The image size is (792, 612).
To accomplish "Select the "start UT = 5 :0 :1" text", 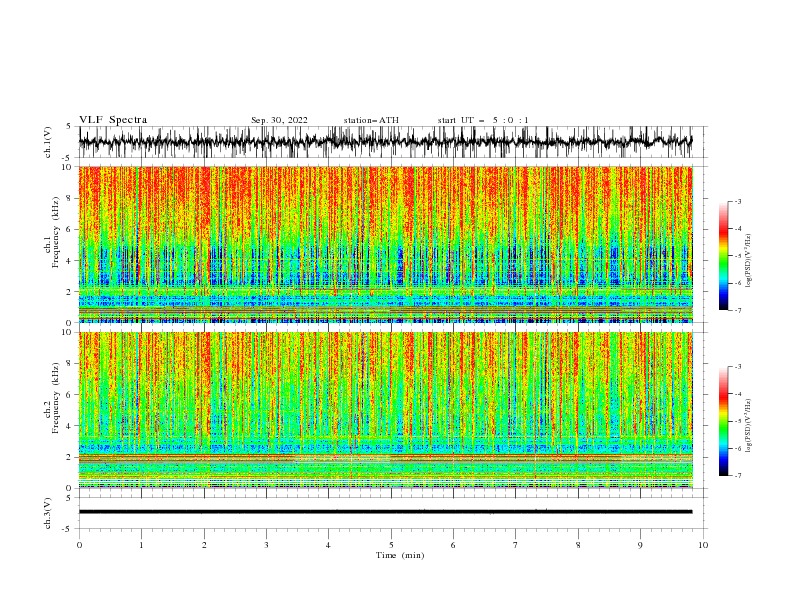I will 483,120.
